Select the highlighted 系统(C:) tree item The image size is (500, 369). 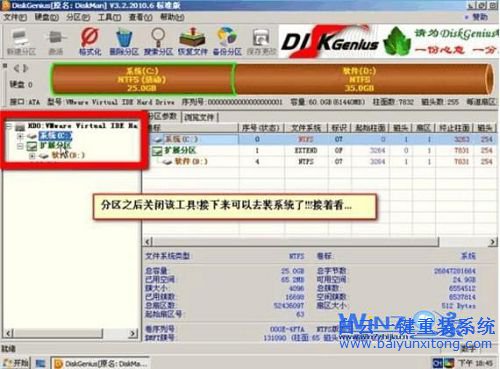(55, 136)
